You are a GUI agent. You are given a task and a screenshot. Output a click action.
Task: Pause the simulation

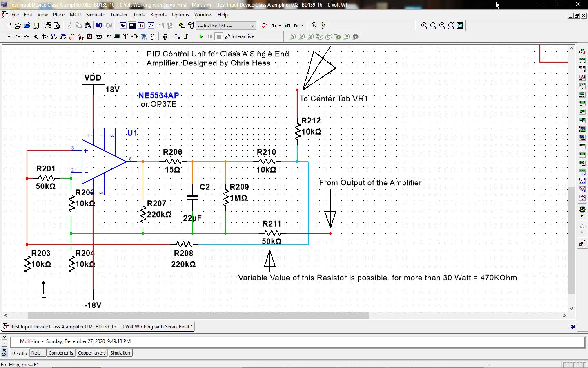click(x=210, y=36)
